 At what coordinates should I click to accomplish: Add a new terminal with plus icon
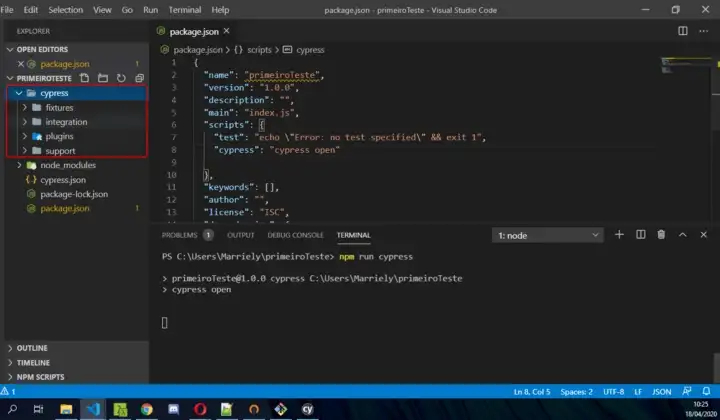click(x=619, y=235)
